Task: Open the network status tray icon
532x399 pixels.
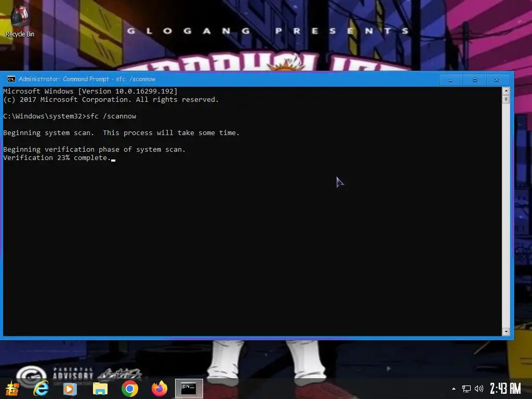Action: pyautogui.click(x=466, y=389)
